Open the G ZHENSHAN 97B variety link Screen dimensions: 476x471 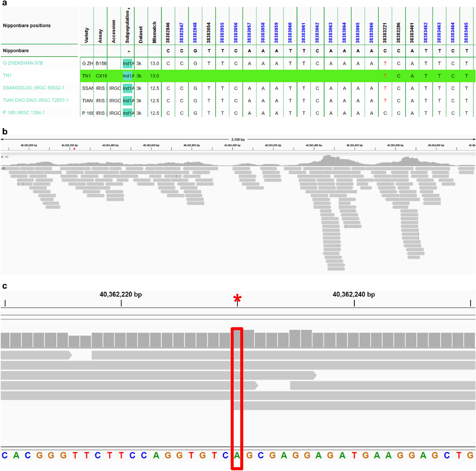pos(23,63)
